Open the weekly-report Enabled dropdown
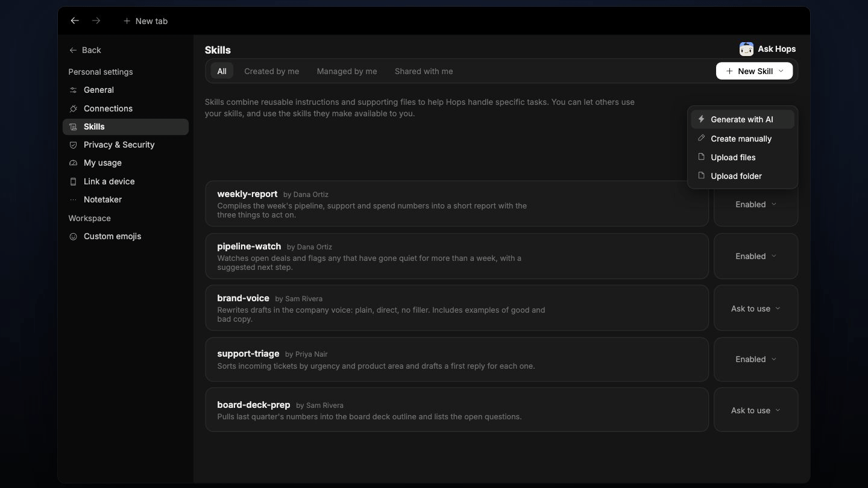Viewport: 868px width, 488px height. point(756,204)
